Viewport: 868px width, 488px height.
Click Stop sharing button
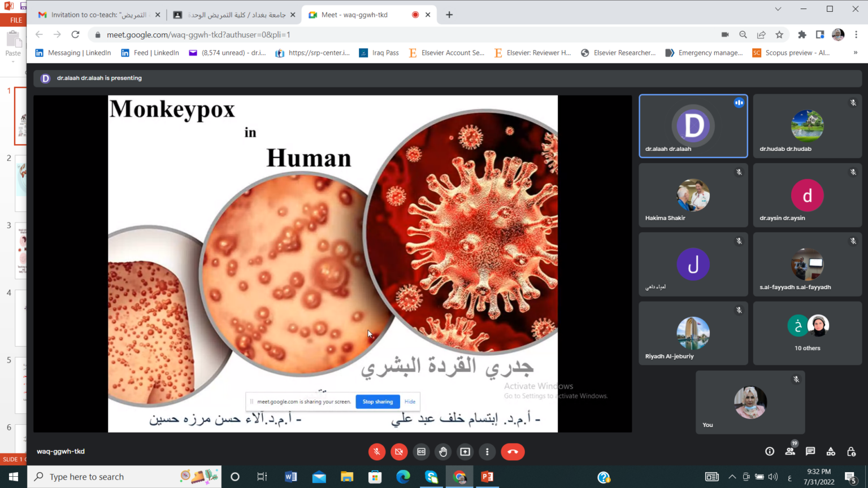[377, 402]
